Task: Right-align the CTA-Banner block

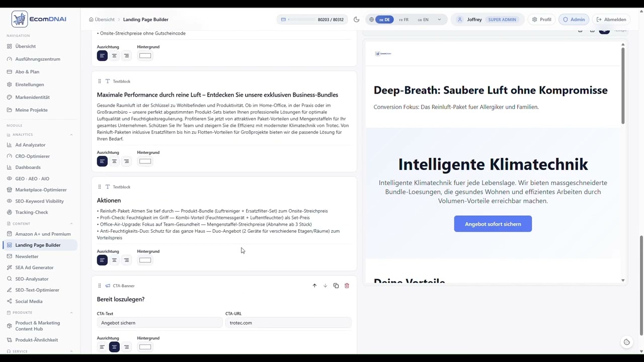Action: pos(126,347)
